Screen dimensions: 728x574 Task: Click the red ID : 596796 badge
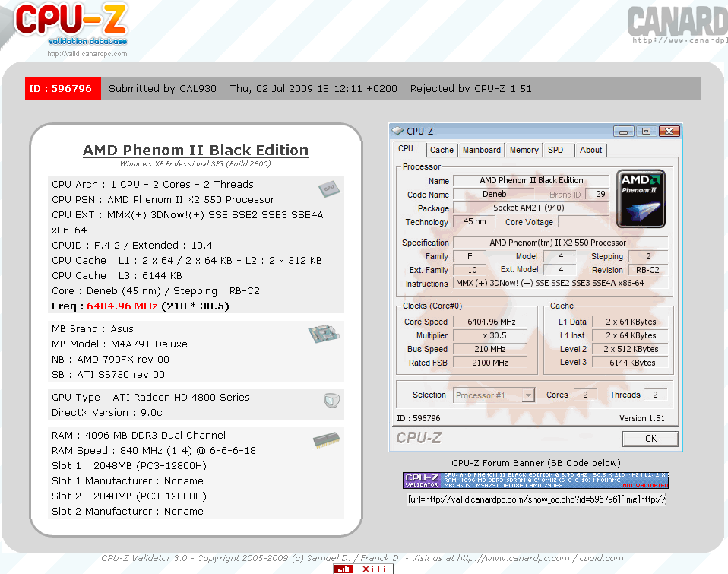[x=62, y=88]
